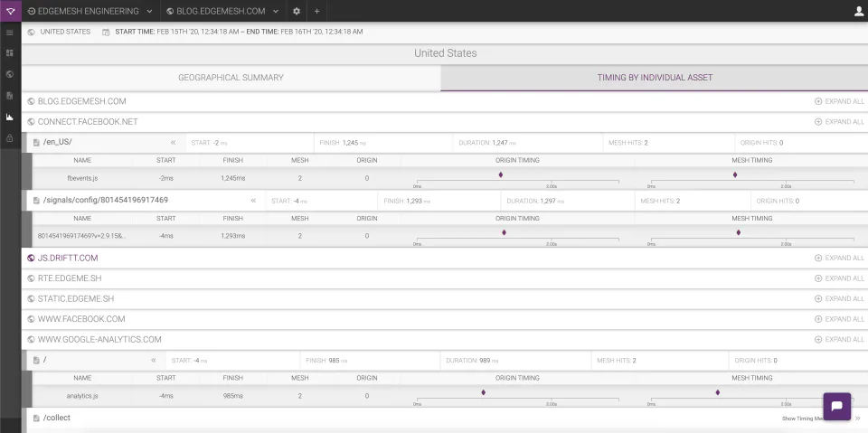Click mesh timing marker for fbevents.js
This screenshot has height=433, width=868.
coord(735,174)
